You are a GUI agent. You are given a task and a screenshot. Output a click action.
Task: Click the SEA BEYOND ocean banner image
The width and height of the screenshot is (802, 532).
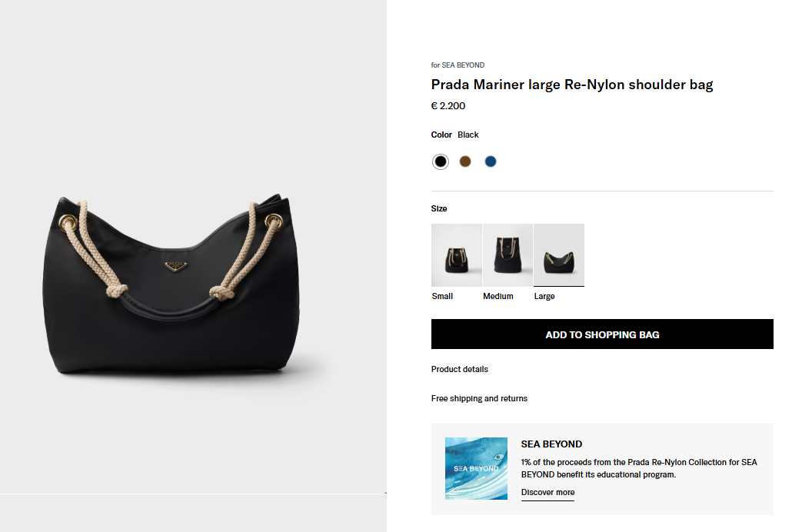[476, 468]
